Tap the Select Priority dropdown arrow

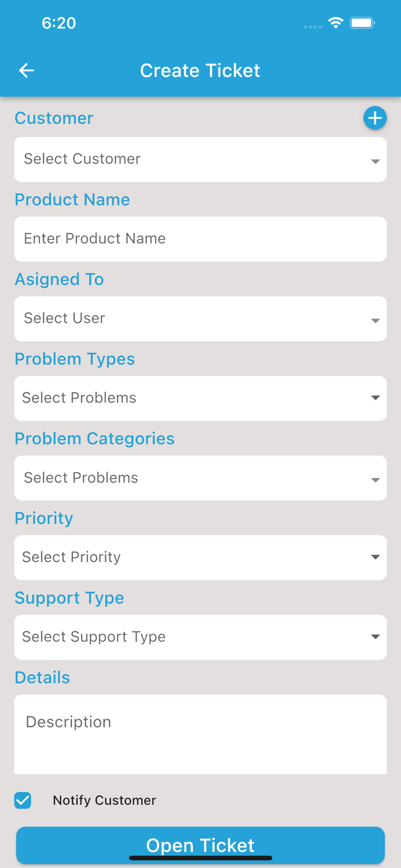(375, 558)
